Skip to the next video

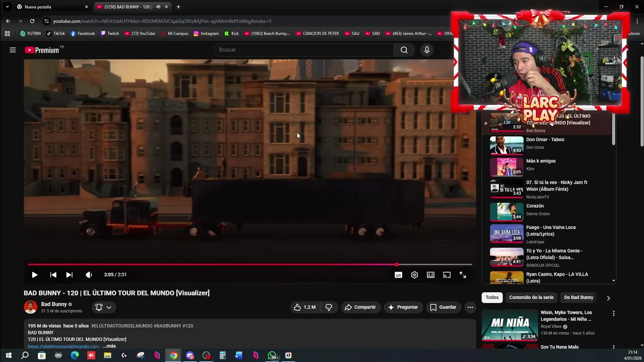[x=69, y=275]
